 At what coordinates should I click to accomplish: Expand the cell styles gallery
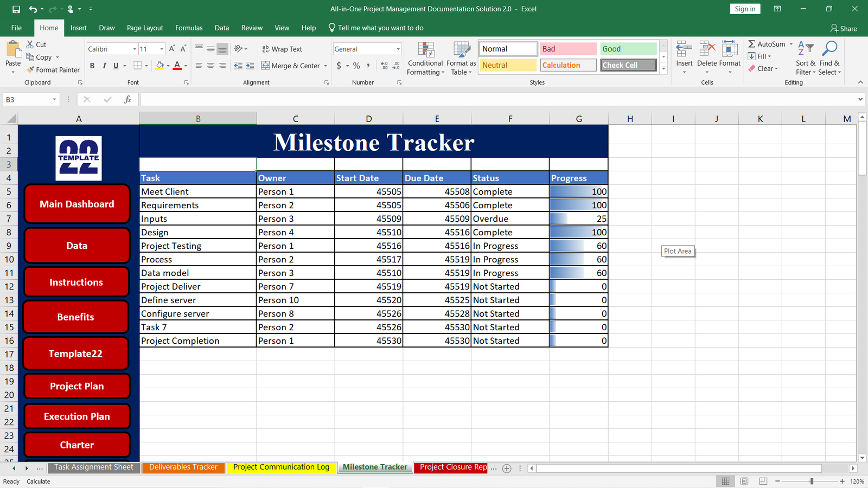(663, 68)
